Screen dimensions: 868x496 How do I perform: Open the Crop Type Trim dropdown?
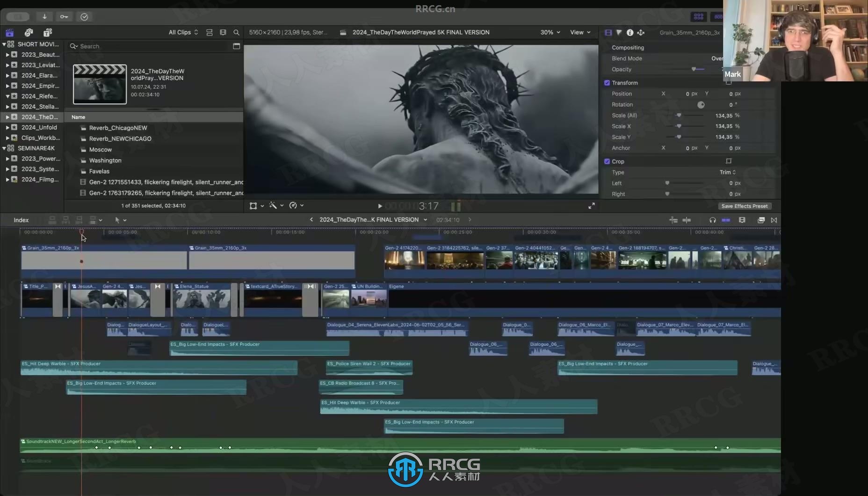click(728, 172)
